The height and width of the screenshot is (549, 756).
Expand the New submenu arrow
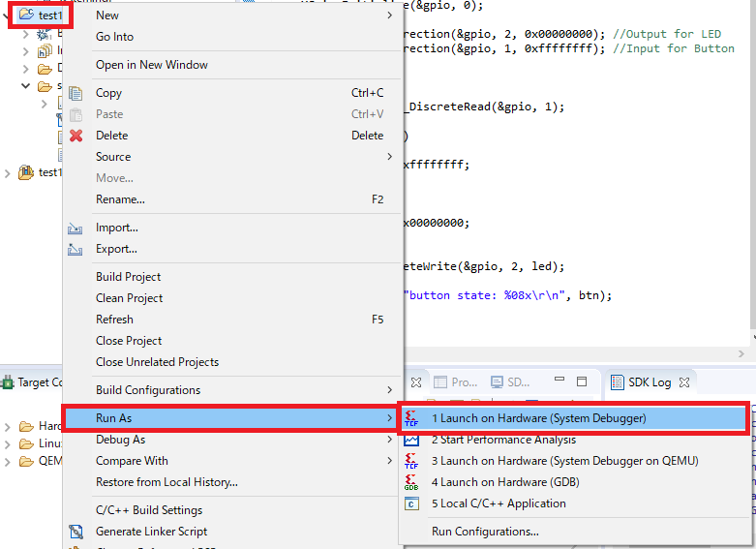pyautogui.click(x=390, y=15)
